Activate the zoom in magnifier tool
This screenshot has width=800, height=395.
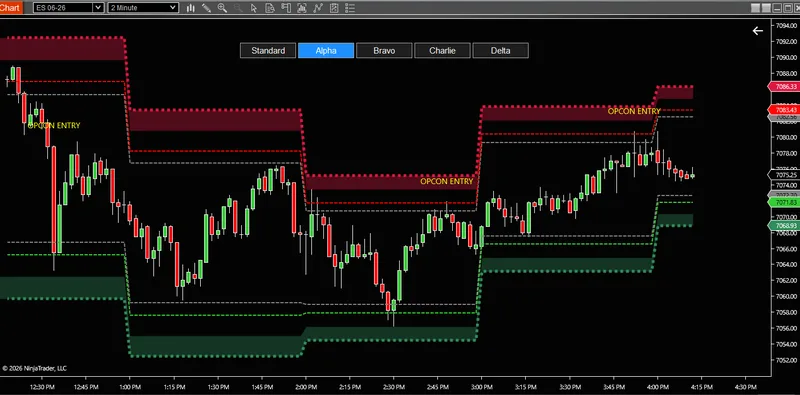tap(222, 8)
